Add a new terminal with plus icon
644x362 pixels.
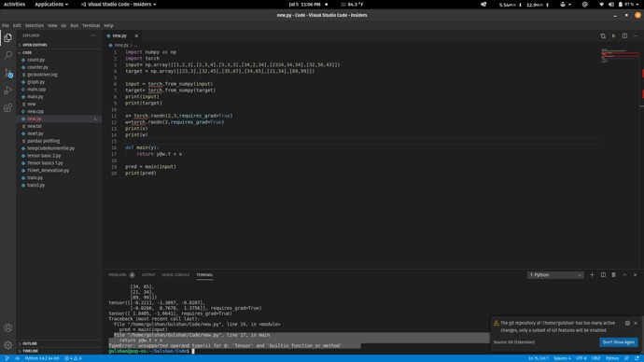coord(592,274)
